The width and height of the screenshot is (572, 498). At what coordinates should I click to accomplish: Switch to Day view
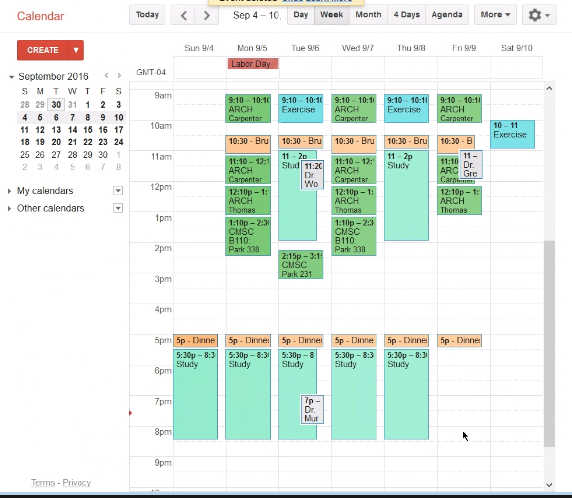pos(301,15)
